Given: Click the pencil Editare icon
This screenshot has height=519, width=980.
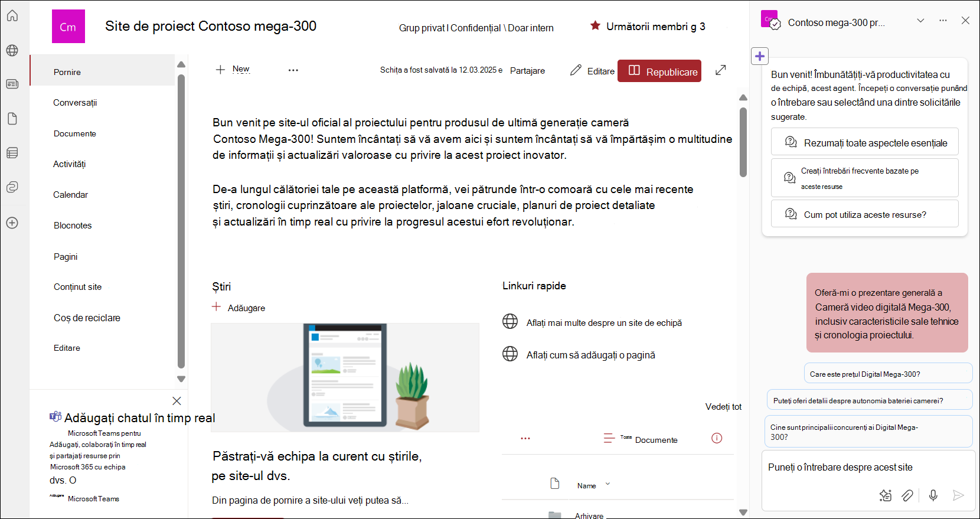Looking at the screenshot, I should (576, 70).
